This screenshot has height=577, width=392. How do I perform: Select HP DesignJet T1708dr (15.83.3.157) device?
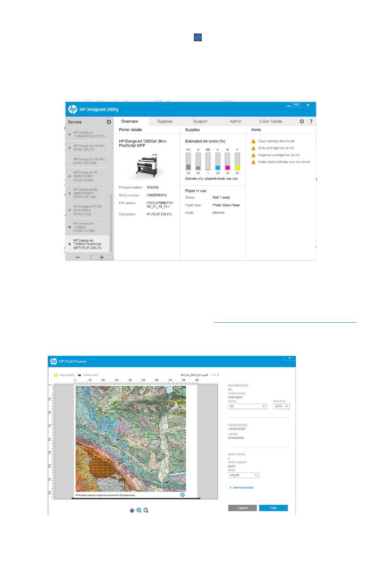click(87, 135)
